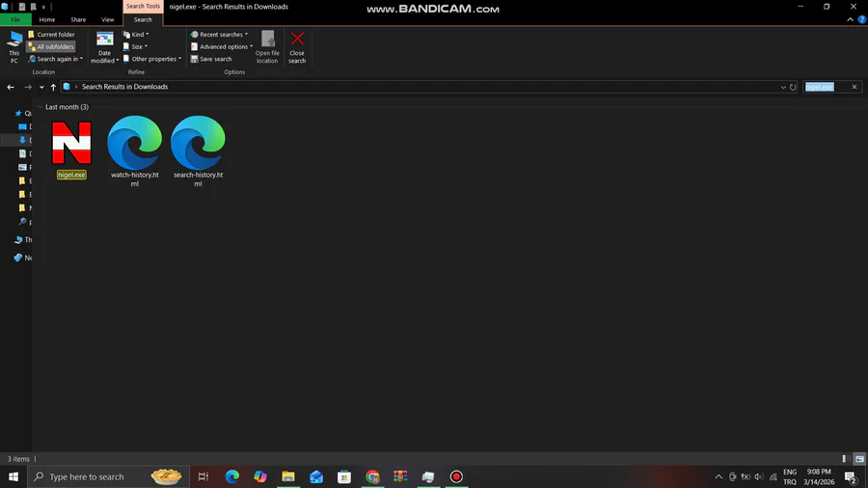This screenshot has width=868, height=488.
Task: Open File Explorer from the taskbar
Action: (x=287, y=476)
